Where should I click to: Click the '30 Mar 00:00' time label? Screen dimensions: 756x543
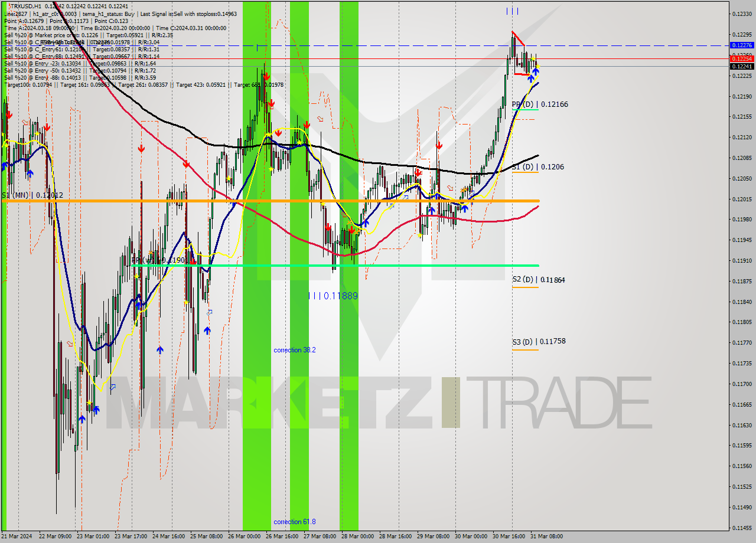coord(470,537)
